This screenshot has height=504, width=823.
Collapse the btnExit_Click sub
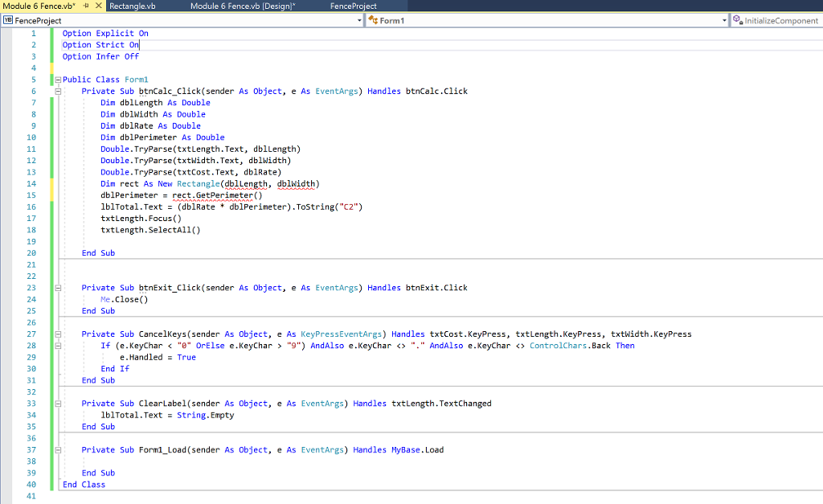click(58, 288)
